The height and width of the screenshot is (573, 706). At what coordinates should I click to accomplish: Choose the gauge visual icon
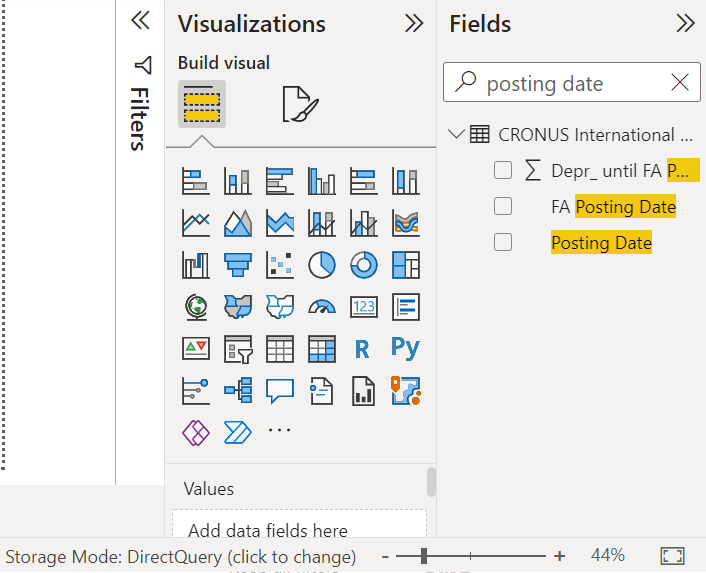321,306
